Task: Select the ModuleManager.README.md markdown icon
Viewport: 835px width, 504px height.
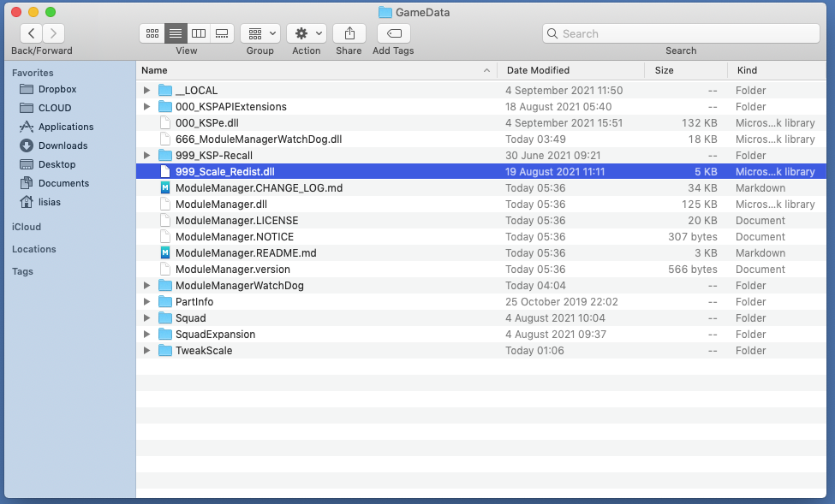Action: (165, 252)
